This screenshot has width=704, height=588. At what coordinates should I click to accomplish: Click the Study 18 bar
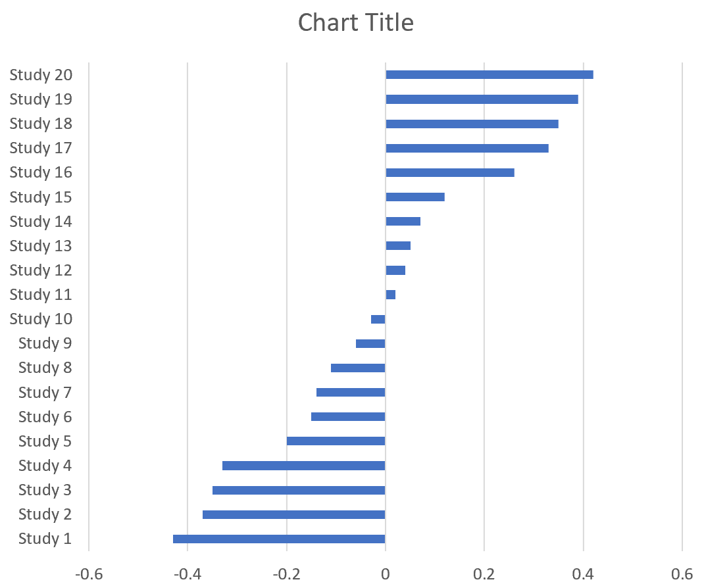472,124
